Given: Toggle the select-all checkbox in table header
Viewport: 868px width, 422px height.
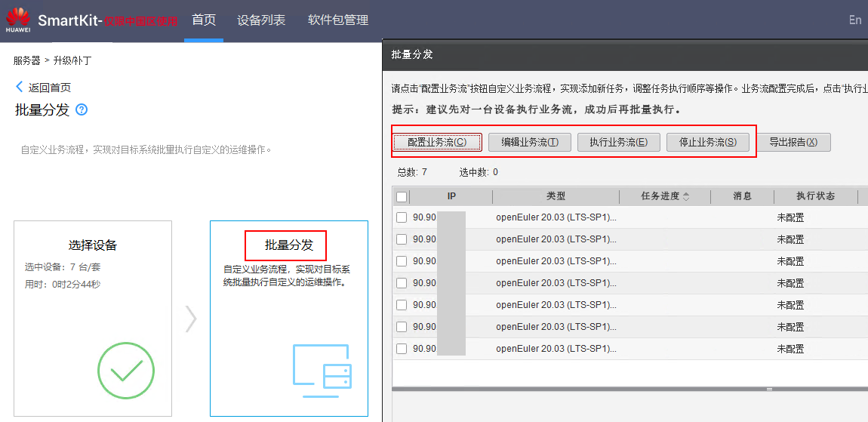Looking at the screenshot, I should pyautogui.click(x=402, y=196).
